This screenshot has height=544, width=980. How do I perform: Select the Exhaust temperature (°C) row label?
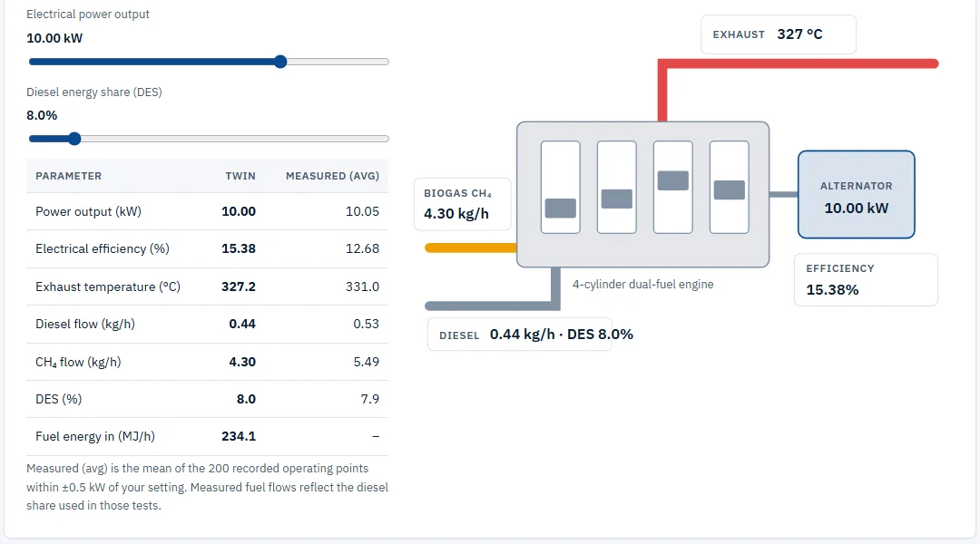pyautogui.click(x=107, y=287)
